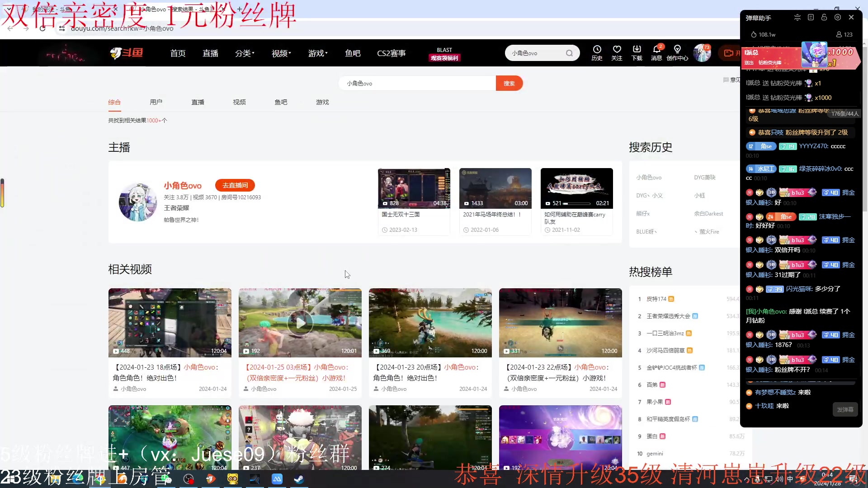The image size is (868, 488).
Task: Toggle the notes panel icon in 弹幕助手
Action: coord(811,17)
